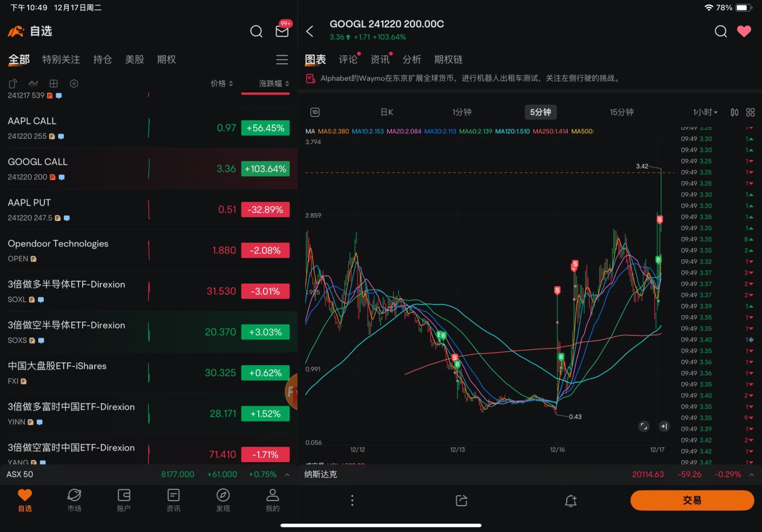This screenshot has width=762, height=532.
Task: Switch watchlist to mini-chart view icon
Action: tap(33, 83)
